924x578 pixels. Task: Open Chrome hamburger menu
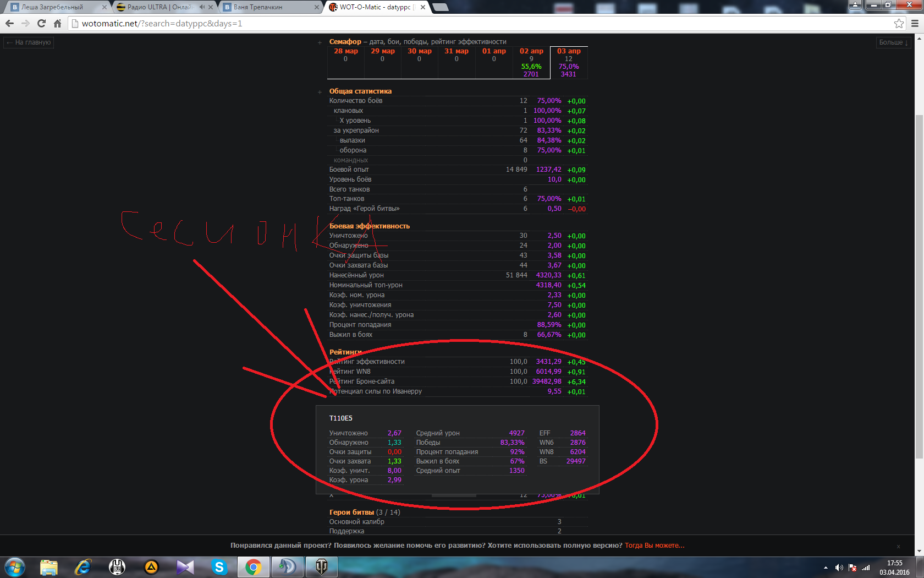tap(915, 23)
